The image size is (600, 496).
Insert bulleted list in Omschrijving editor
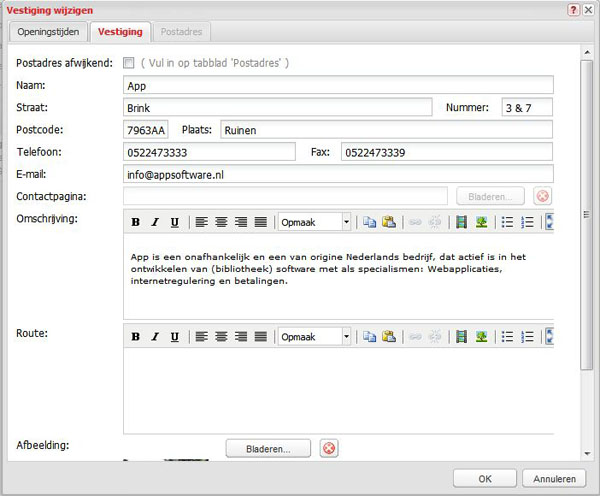pos(507,222)
